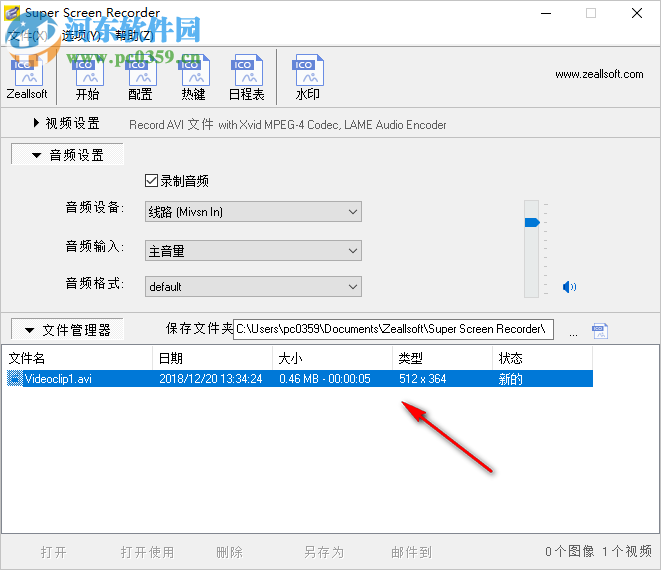Screen dimensions: 661x570
Task: Click the size 0.46 MB - 00:00:05
Action: click(x=325, y=379)
